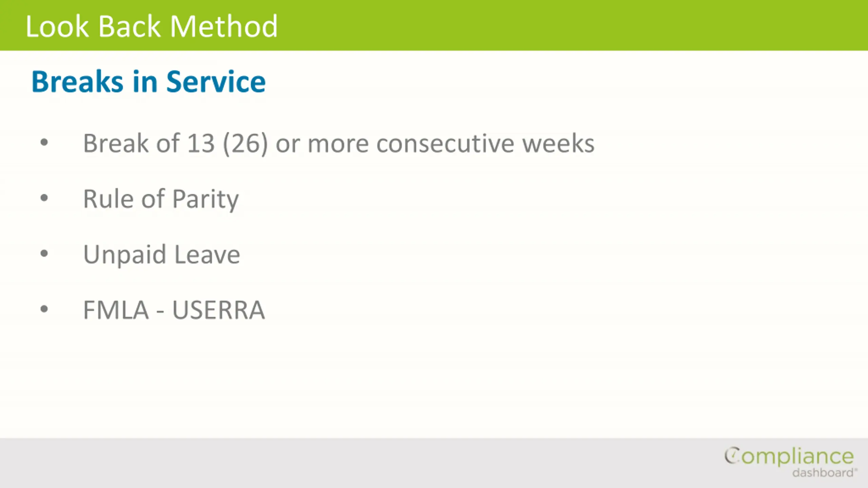868x488 pixels.
Task: Click the word Parity in the second bullet
Action: pos(205,199)
